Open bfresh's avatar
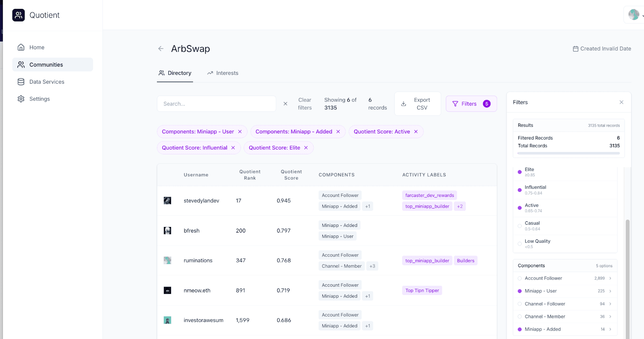This screenshot has width=644, height=339. point(167,231)
